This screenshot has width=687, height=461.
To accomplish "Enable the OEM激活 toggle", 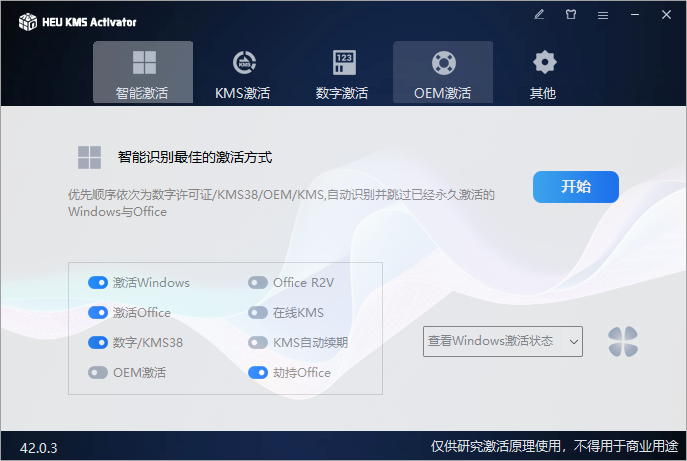I will pyautogui.click(x=98, y=373).
